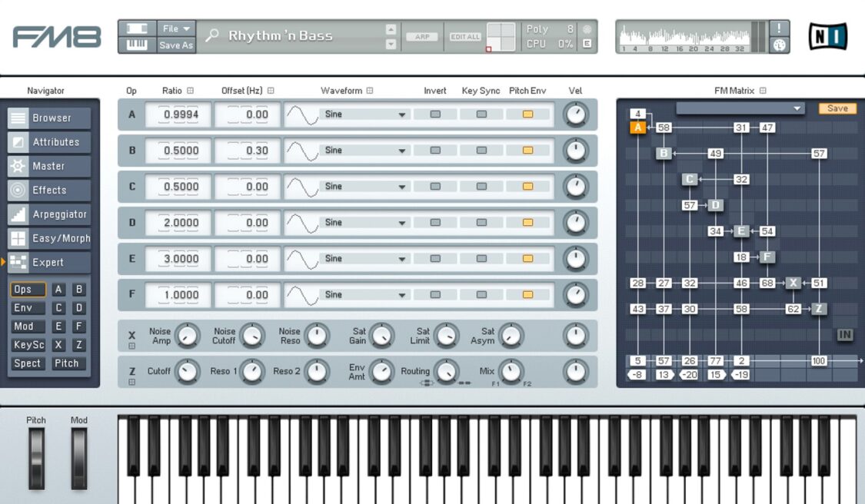Switch to the Spect tab

pos(27,363)
